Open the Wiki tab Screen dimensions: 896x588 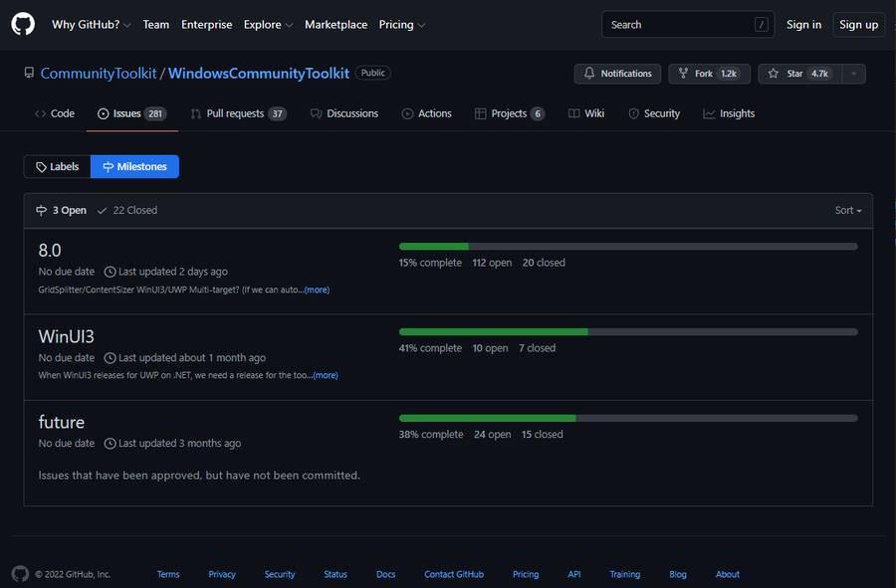586,113
